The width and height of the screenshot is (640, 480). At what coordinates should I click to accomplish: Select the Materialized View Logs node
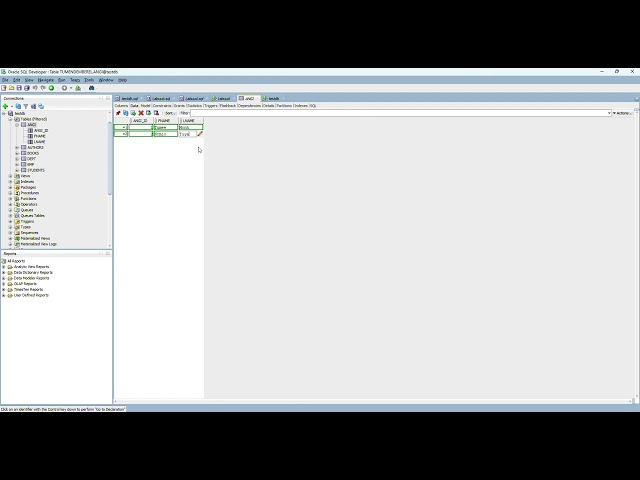[39, 244]
